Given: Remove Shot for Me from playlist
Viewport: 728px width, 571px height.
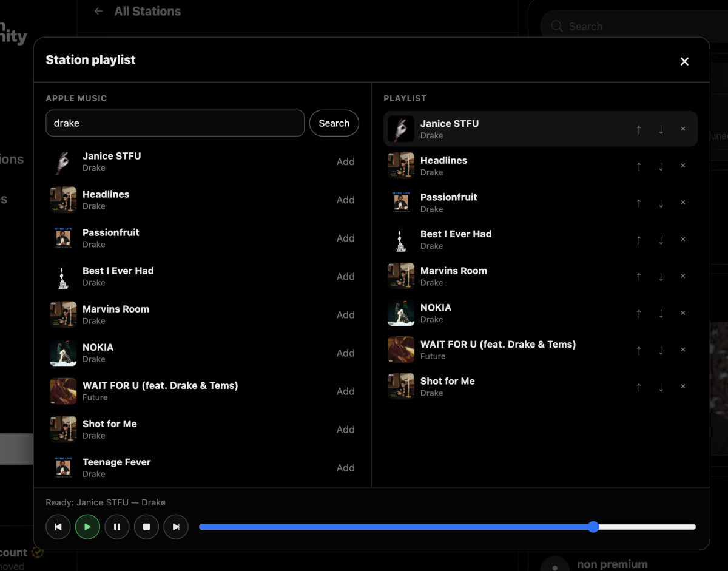Looking at the screenshot, I should [682, 387].
